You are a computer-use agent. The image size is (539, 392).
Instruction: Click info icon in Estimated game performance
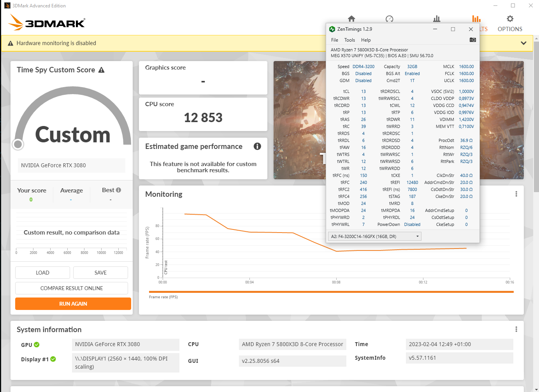pos(257,146)
